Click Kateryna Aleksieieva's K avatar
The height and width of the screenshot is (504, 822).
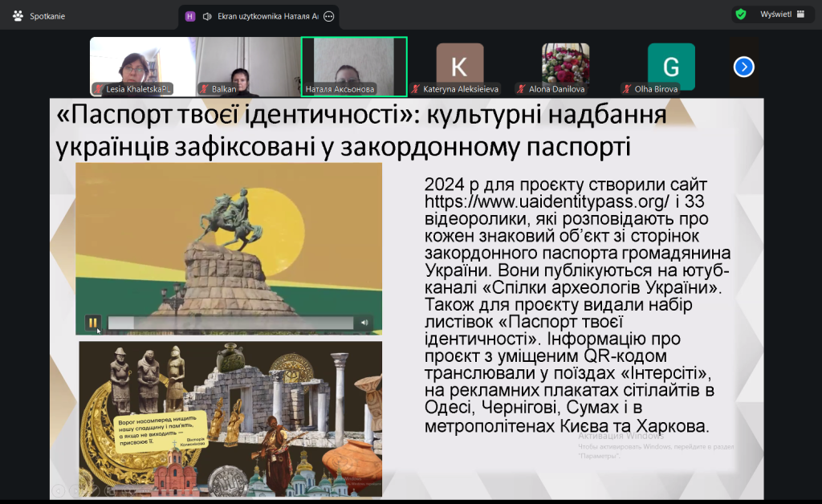[x=459, y=65]
